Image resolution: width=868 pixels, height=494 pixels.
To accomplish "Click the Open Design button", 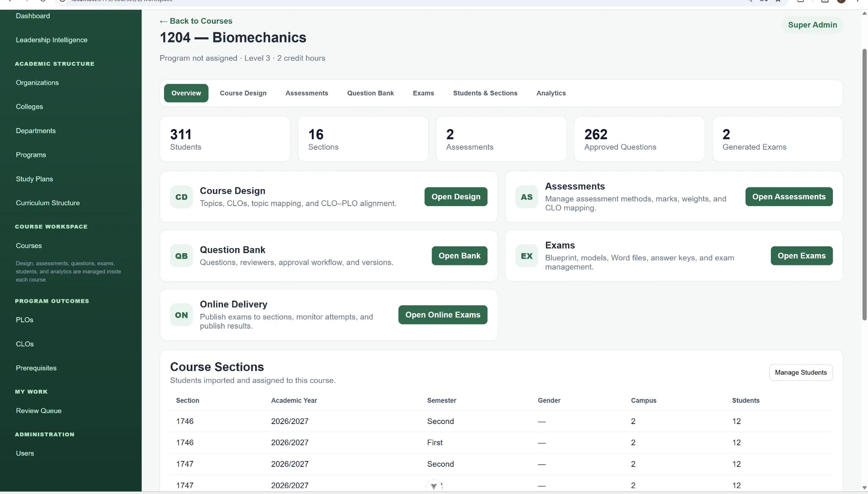I will point(456,197).
